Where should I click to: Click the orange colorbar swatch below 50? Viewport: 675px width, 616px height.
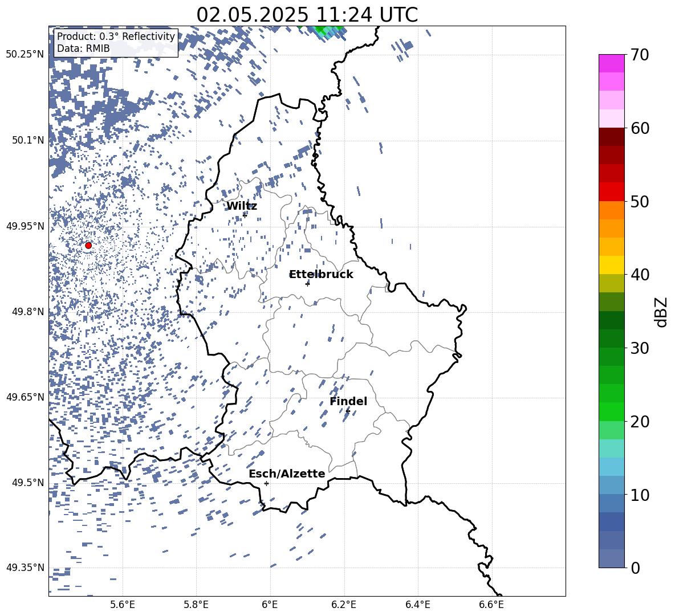click(x=612, y=210)
